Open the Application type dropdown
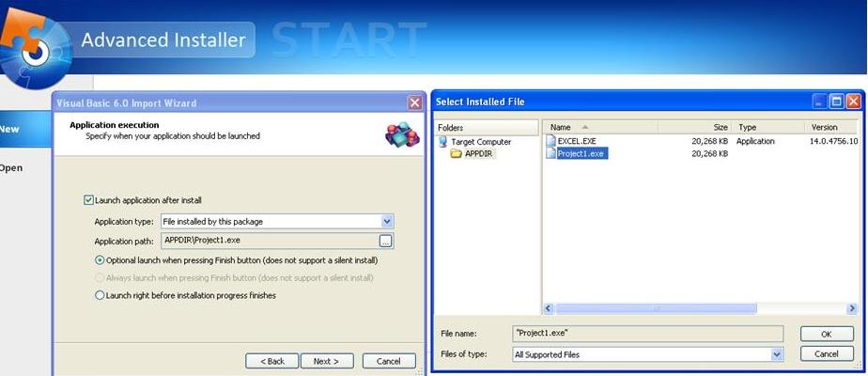 pyautogui.click(x=387, y=222)
